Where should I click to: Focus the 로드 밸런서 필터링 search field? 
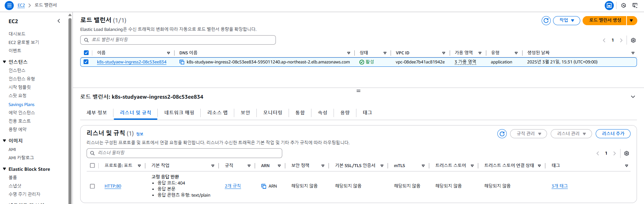[178, 40]
